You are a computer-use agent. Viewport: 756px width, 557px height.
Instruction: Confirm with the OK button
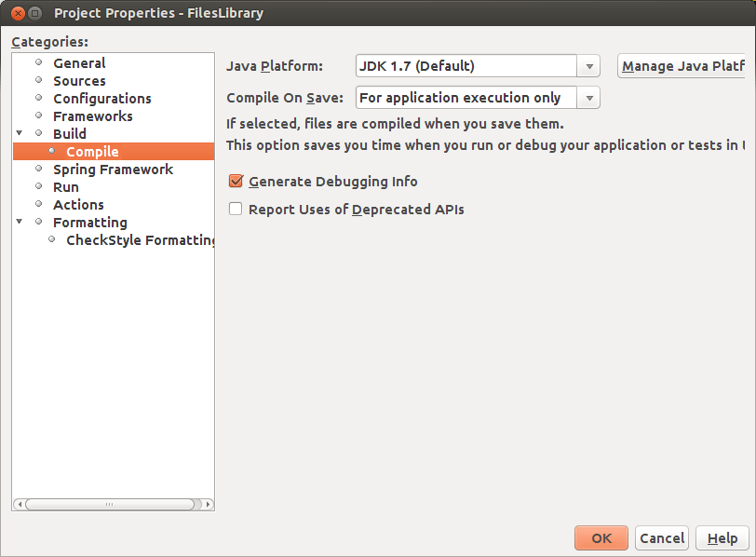click(x=601, y=537)
